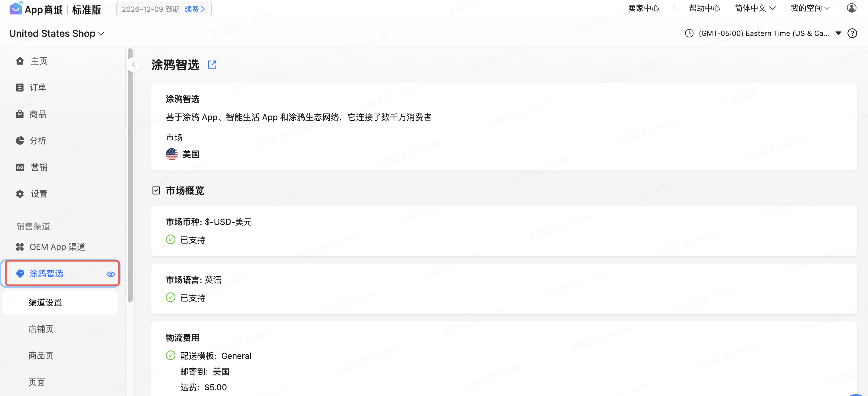
Task: Select 渠道设置 in the sidebar submenu
Action: pos(45,302)
